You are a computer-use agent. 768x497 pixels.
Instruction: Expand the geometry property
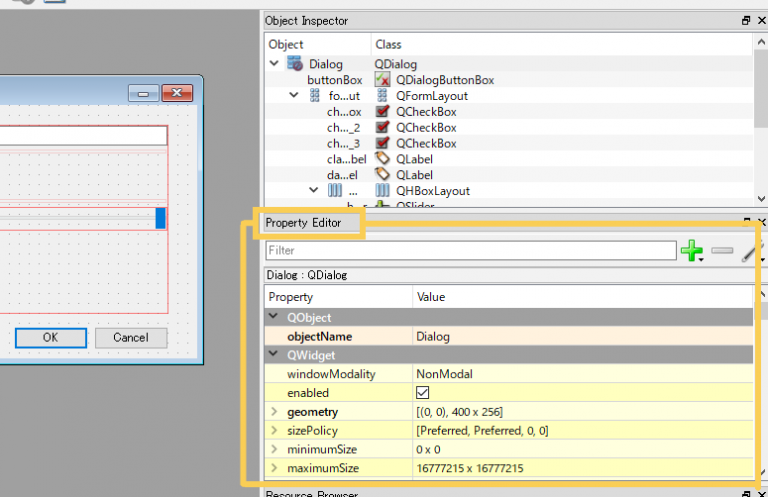pyautogui.click(x=274, y=411)
